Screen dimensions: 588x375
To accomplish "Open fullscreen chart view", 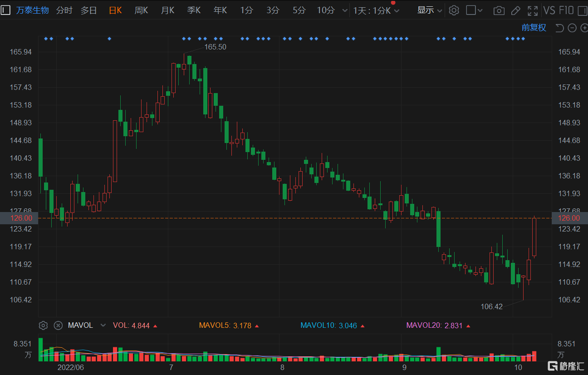I will pos(532,10).
